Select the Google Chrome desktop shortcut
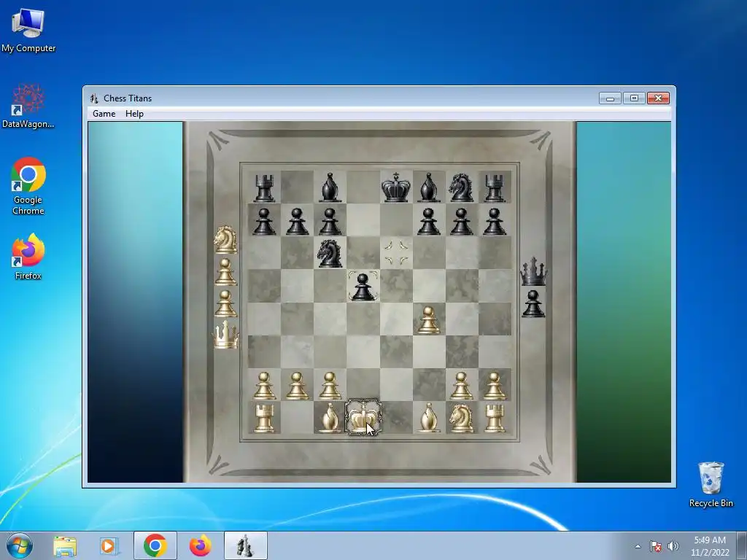Viewport: 747px width, 560px height. tap(28, 186)
